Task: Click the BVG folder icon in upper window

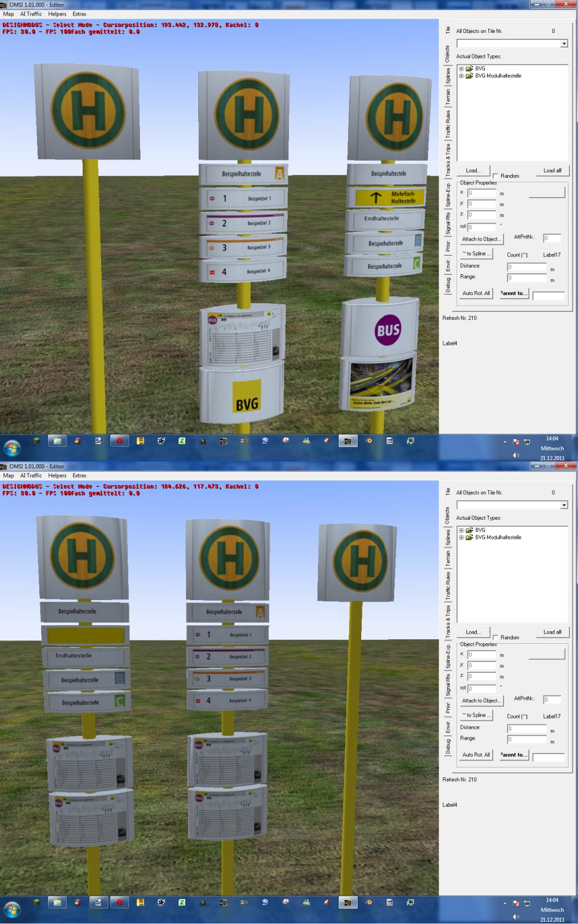Action: [x=469, y=69]
